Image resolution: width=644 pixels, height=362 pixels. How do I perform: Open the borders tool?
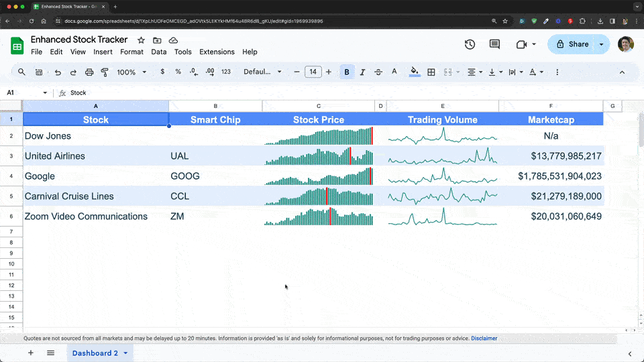(x=431, y=72)
